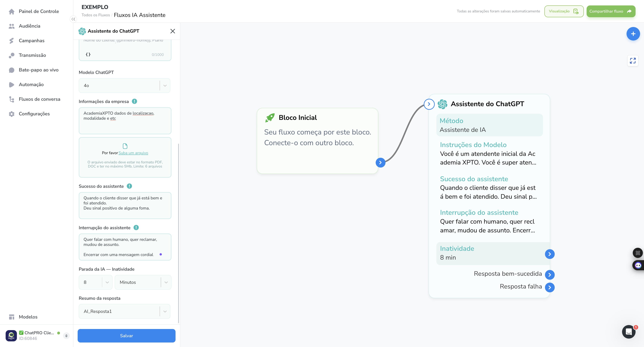The width and height of the screenshot is (644, 347).
Task: Click the file upload document icon
Action: click(x=125, y=146)
